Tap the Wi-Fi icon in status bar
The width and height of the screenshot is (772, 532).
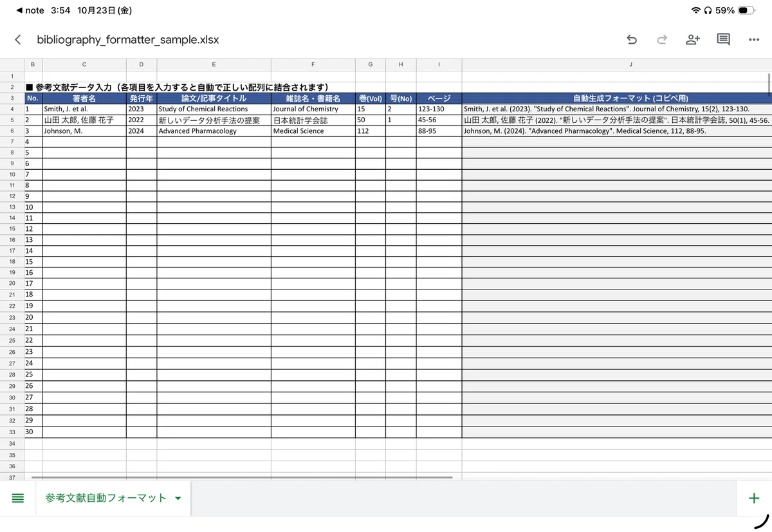click(695, 10)
